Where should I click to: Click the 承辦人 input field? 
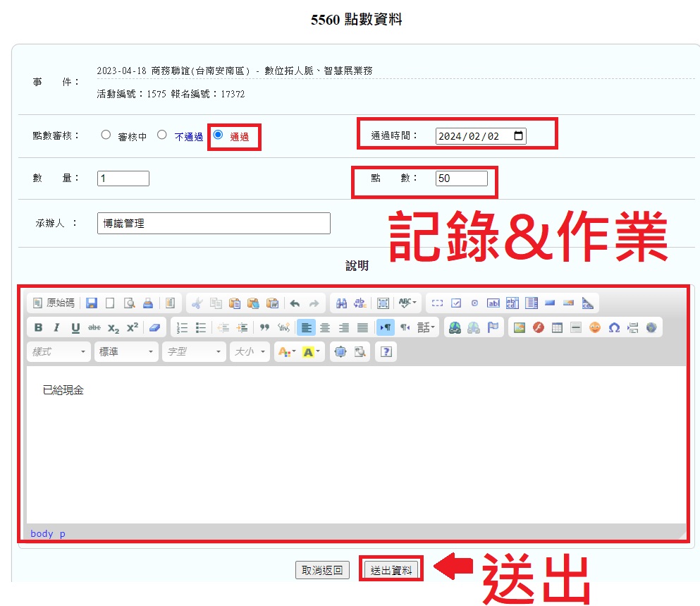pos(214,224)
